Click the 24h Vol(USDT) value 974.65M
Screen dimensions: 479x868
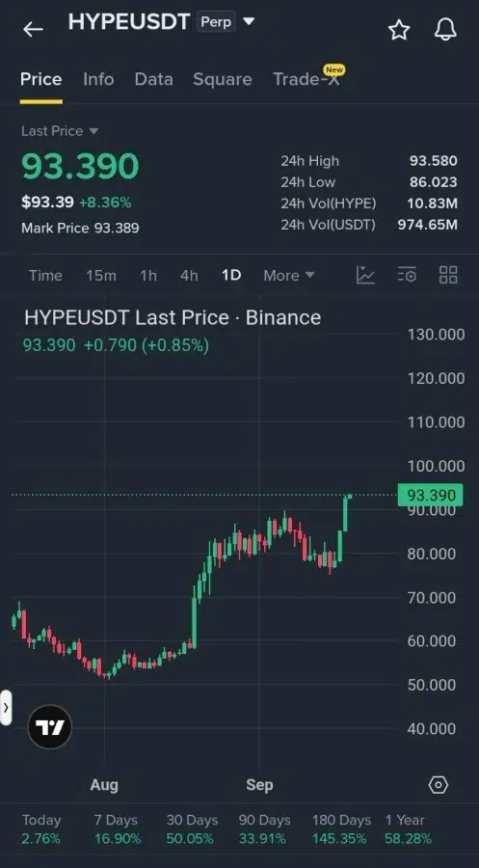click(x=428, y=224)
